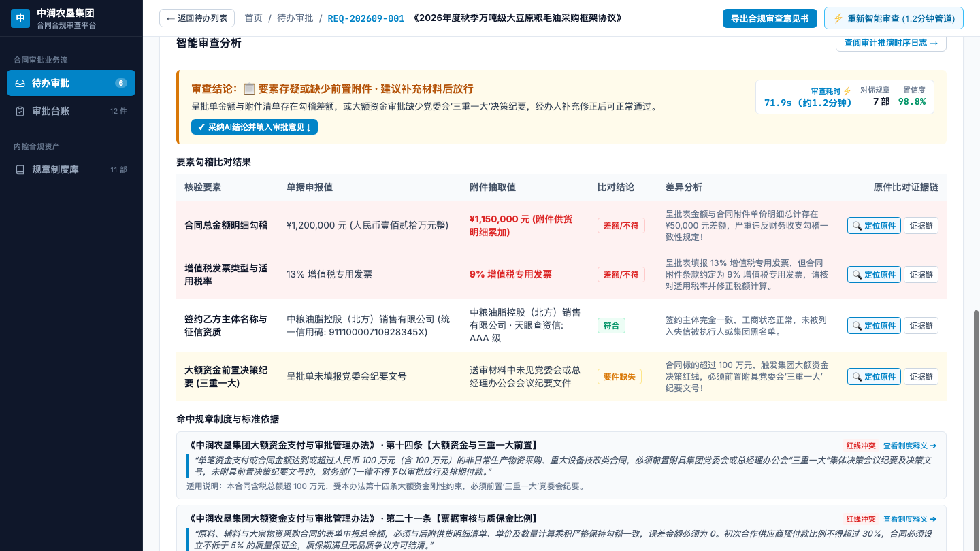Go to 首页 breadcrumb link
The height and width of the screenshot is (551, 980).
click(x=253, y=18)
